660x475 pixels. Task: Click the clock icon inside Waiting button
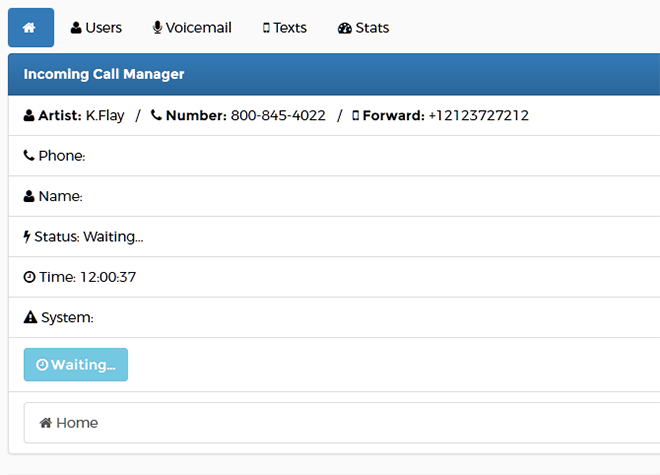pyautogui.click(x=42, y=365)
